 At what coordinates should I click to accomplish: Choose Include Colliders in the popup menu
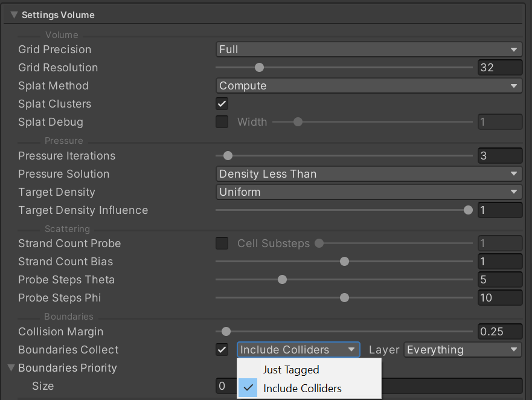click(x=302, y=389)
